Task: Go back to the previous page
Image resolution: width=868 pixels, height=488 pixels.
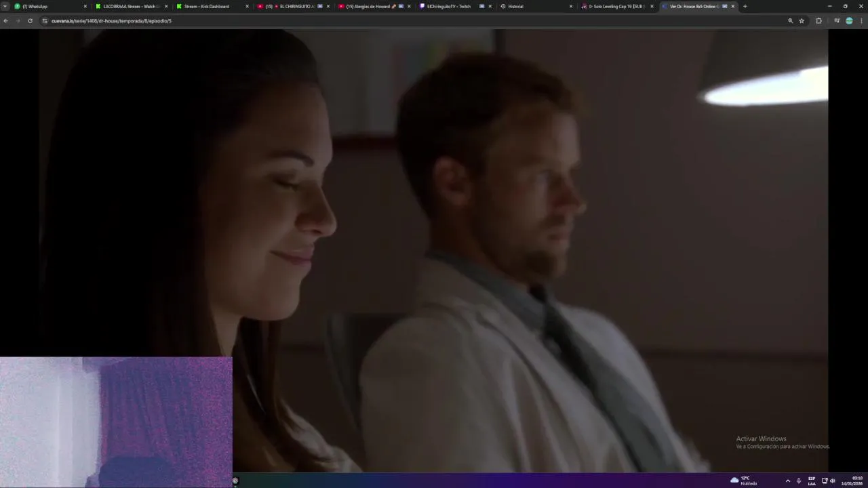Action: (5, 20)
